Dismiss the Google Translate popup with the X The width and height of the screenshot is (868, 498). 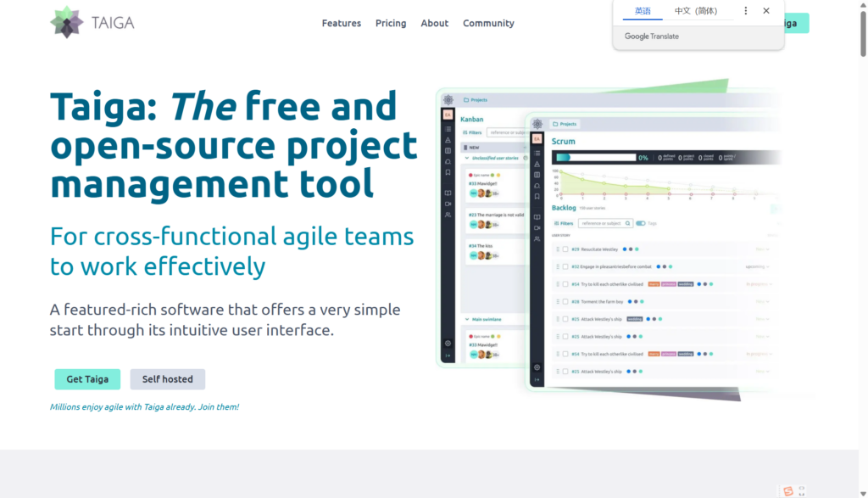(x=766, y=11)
